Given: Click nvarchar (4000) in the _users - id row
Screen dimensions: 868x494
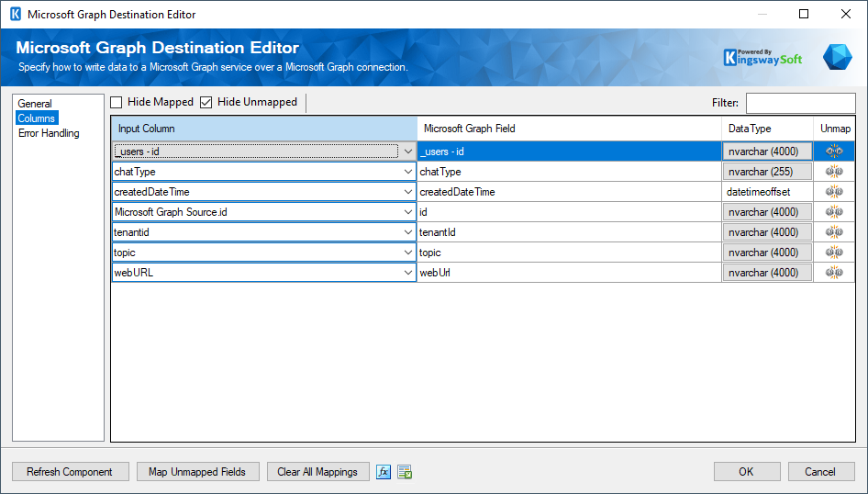Looking at the screenshot, I should [767, 152].
